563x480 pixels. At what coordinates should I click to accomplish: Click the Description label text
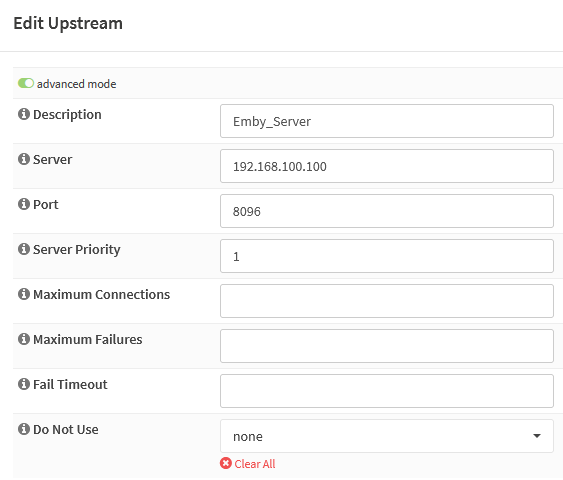click(67, 115)
